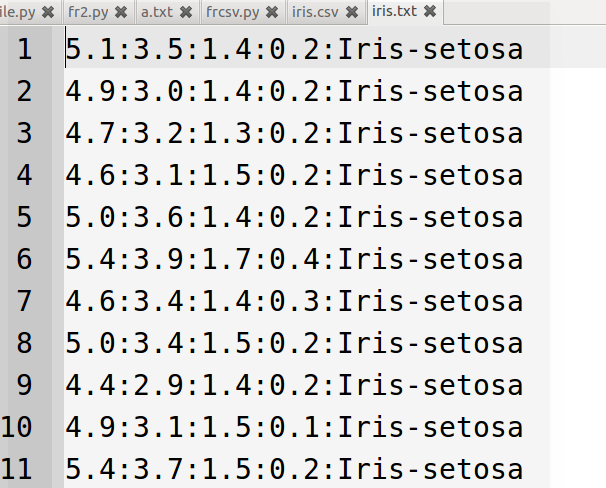Click line number 11 in the gutter

16,469
